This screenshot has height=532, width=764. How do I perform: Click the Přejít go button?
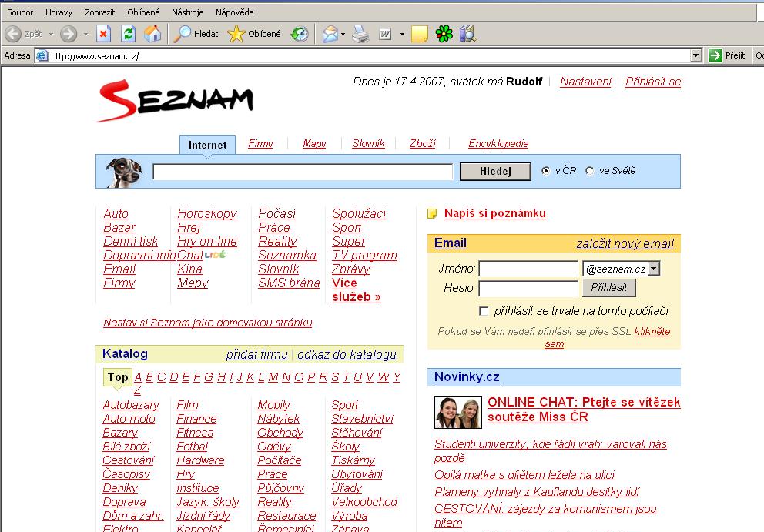(x=728, y=55)
